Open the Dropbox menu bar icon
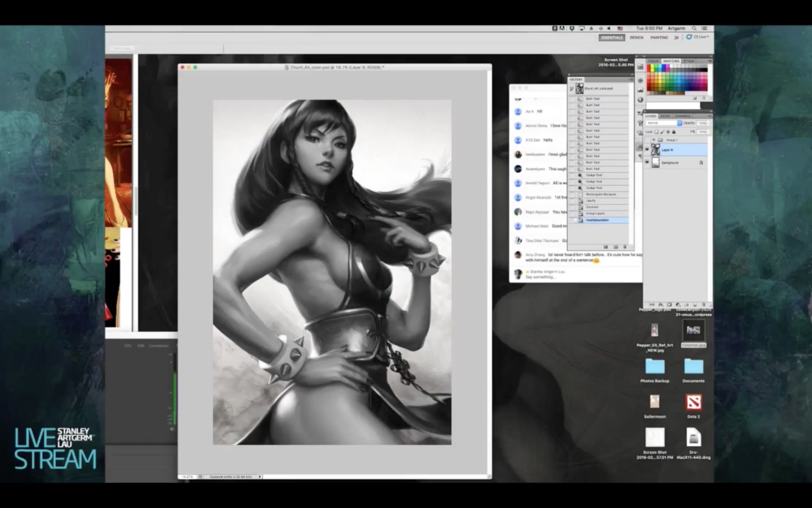Image resolution: width=812 pixels, height=508 pixels. point(572,28)
